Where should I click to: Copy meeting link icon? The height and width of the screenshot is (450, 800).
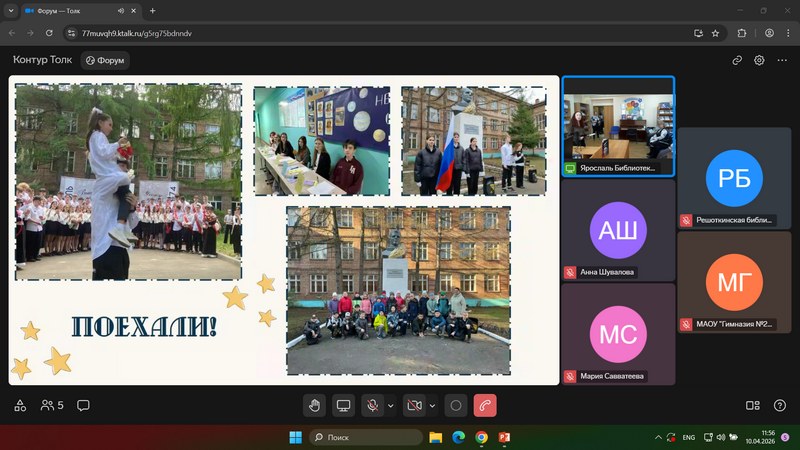tap(737, 60)
